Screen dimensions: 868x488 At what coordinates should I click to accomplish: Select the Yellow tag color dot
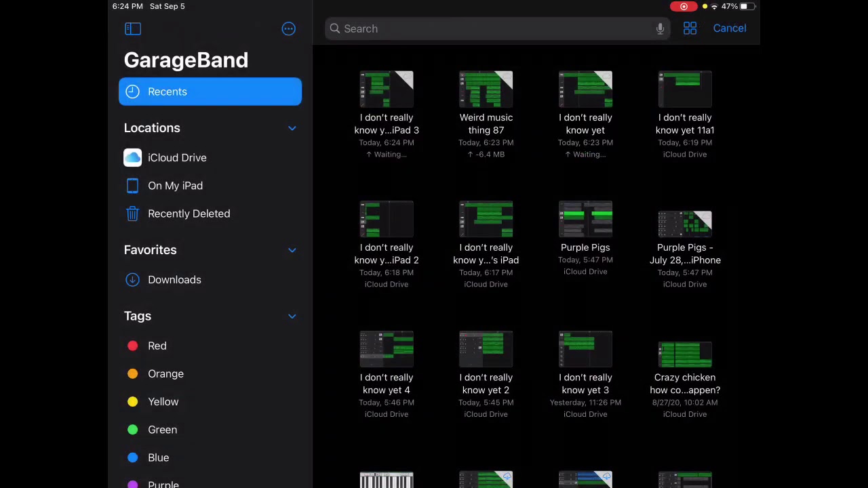tap(132, 402)
